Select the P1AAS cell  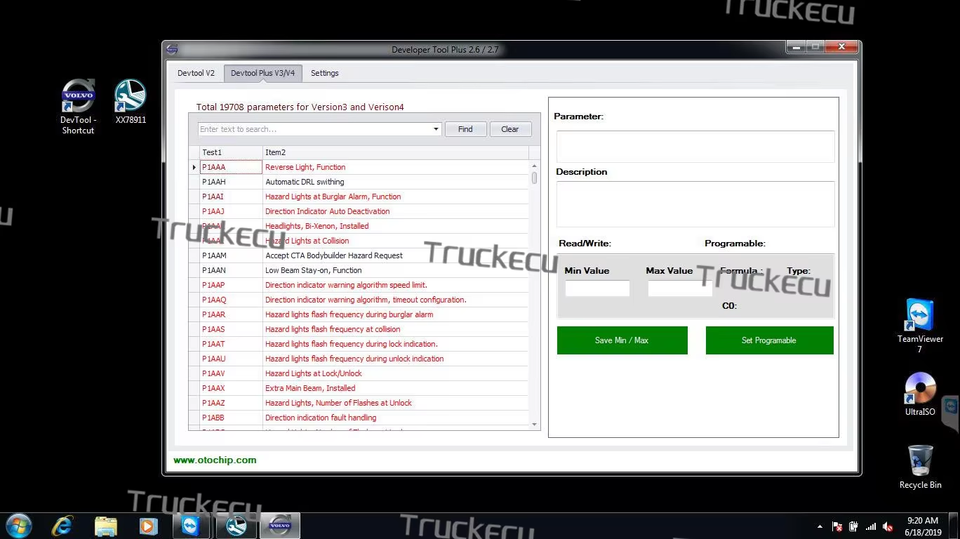[231, 329]
